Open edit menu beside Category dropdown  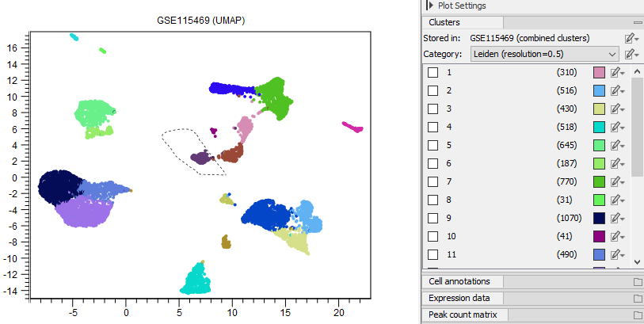631,54
